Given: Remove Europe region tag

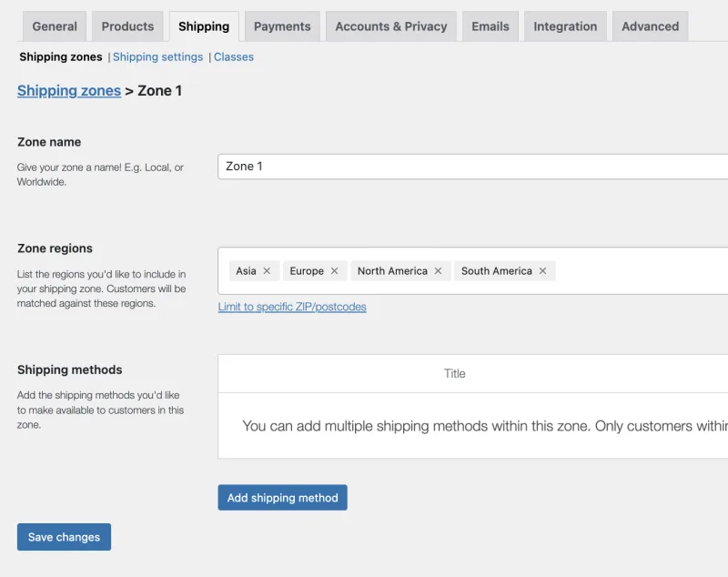Looking at the screenshot, I should coord(334,270).
